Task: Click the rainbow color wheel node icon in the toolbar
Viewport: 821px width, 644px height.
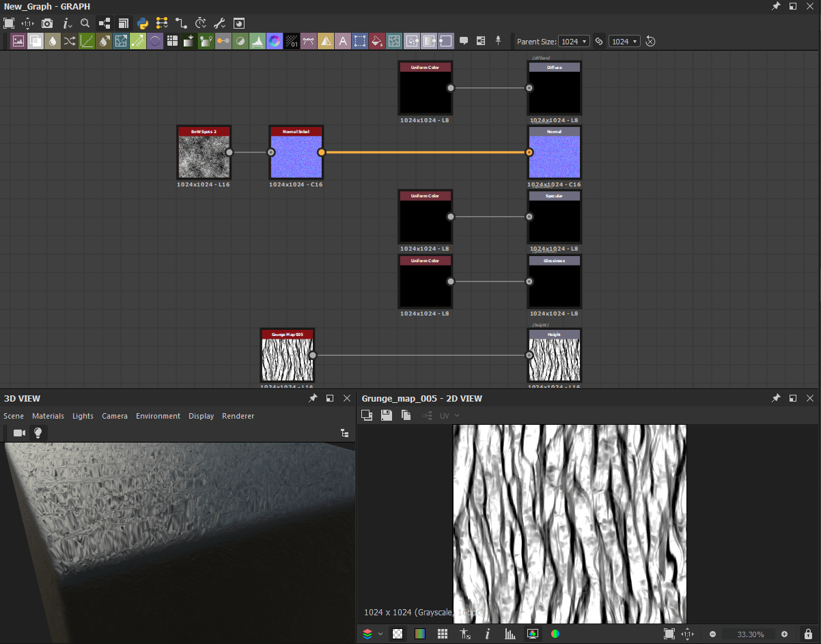Action: coord(273,41)
